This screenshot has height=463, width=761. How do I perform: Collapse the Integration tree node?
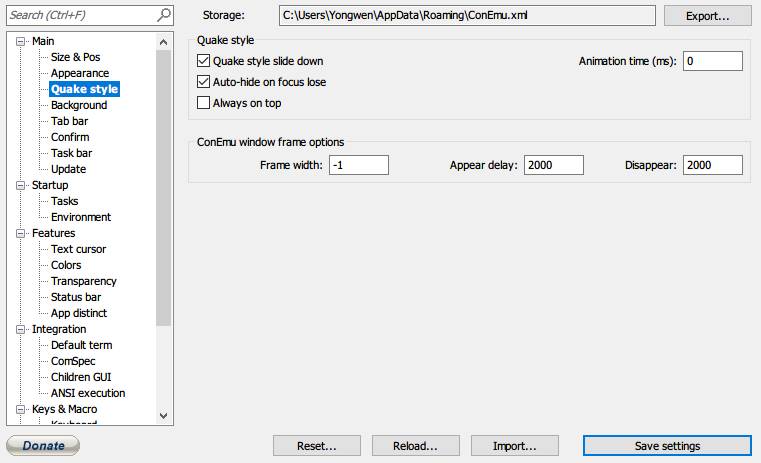23,329
